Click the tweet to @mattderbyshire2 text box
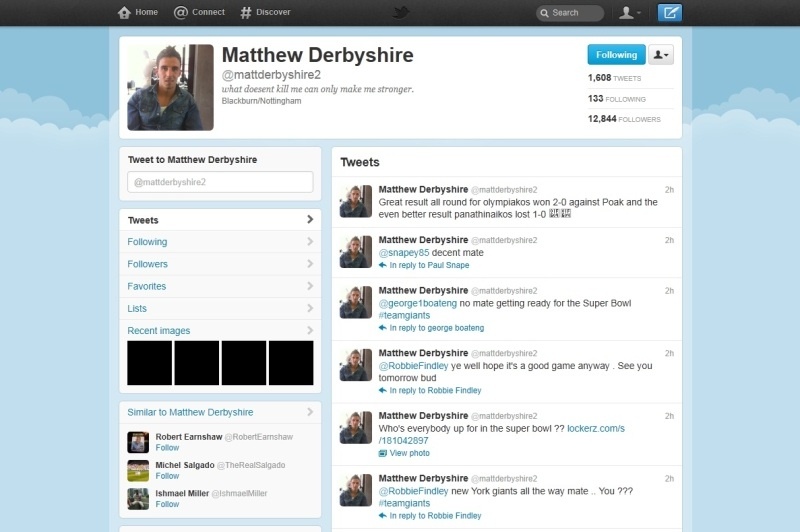This screenshot has width=800, height=532. 220,182
